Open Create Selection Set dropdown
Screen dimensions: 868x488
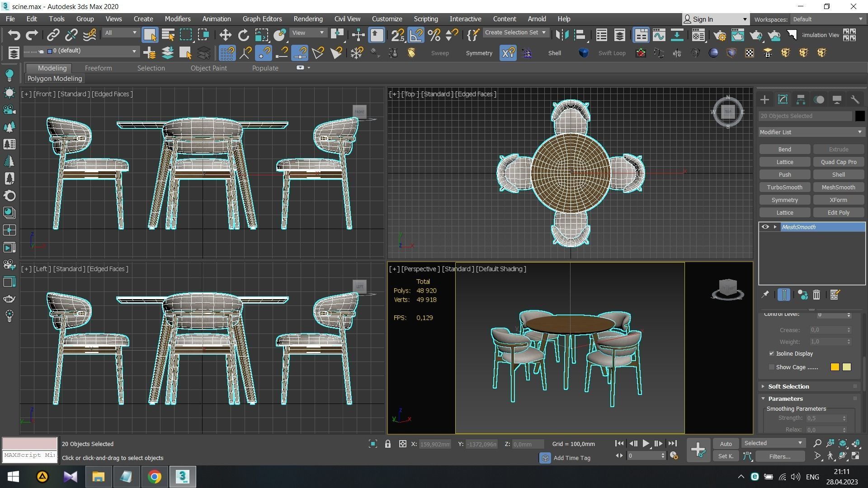point(515,33)
